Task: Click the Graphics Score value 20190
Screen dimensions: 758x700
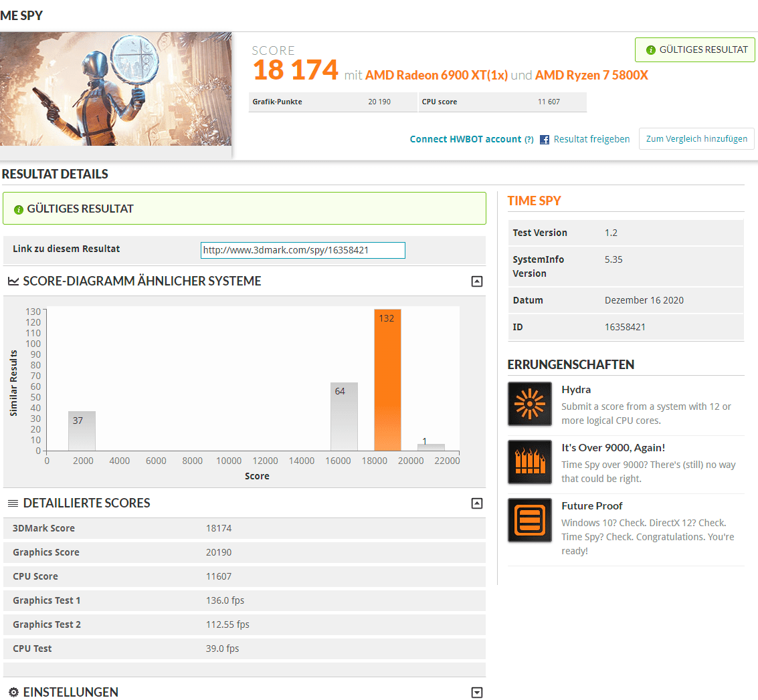Action: point(219,553)
